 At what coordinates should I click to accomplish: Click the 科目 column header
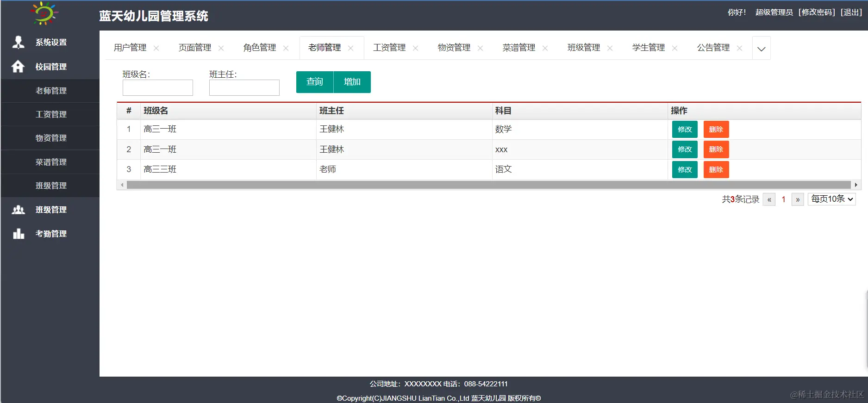point(580,111)
